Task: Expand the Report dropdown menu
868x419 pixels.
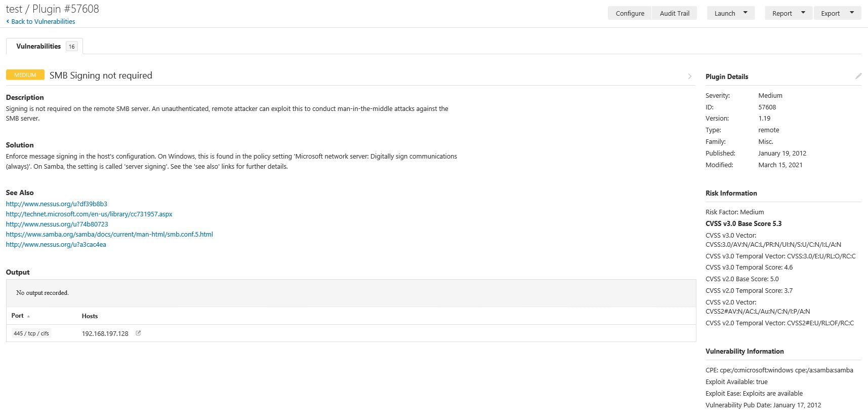Action: pyautogui.click(x=803, y=13)
